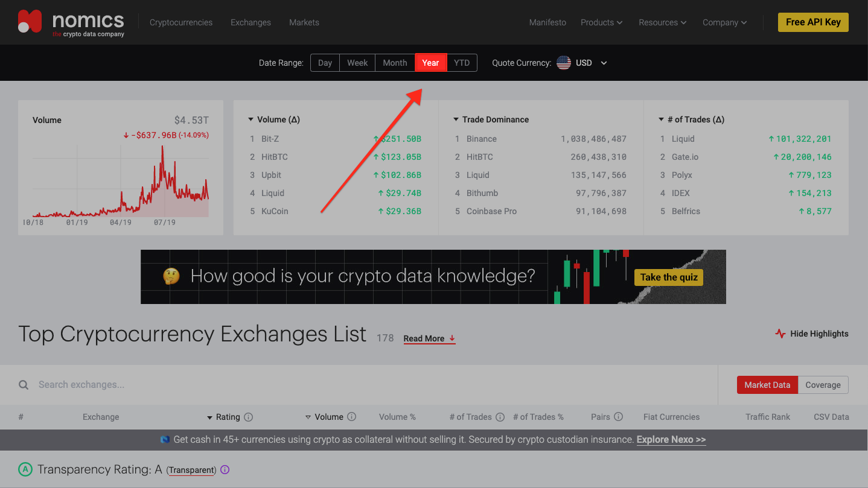Expand the # of Trades (Δ) dropdown

coord(692,119)
